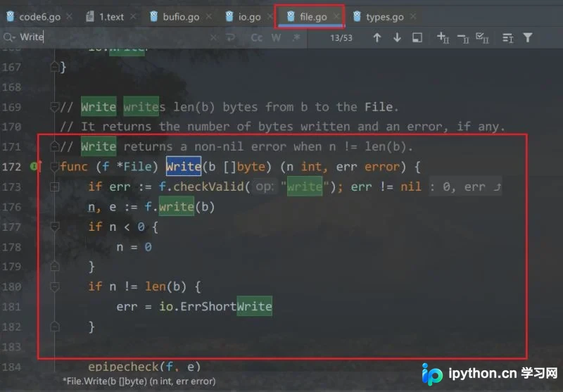Open results in Find tool window

507,38
